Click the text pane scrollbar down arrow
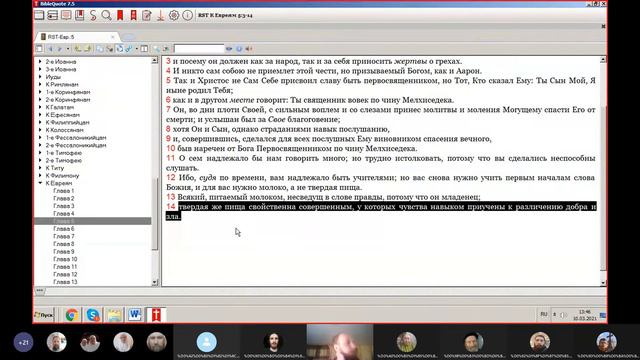This screenshot has width=640, height=360. [x=603, y=282]
